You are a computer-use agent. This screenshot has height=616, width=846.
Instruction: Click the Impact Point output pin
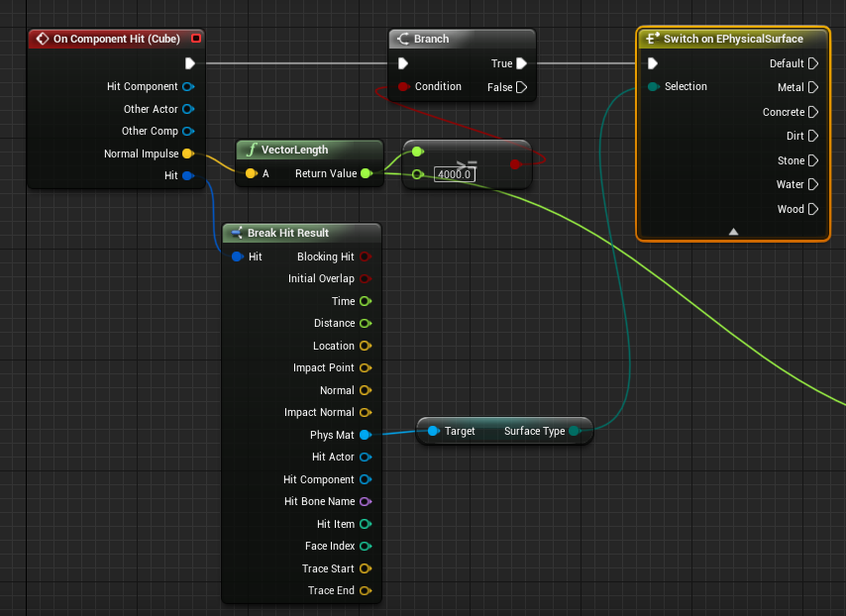click(x=366, y=367)
